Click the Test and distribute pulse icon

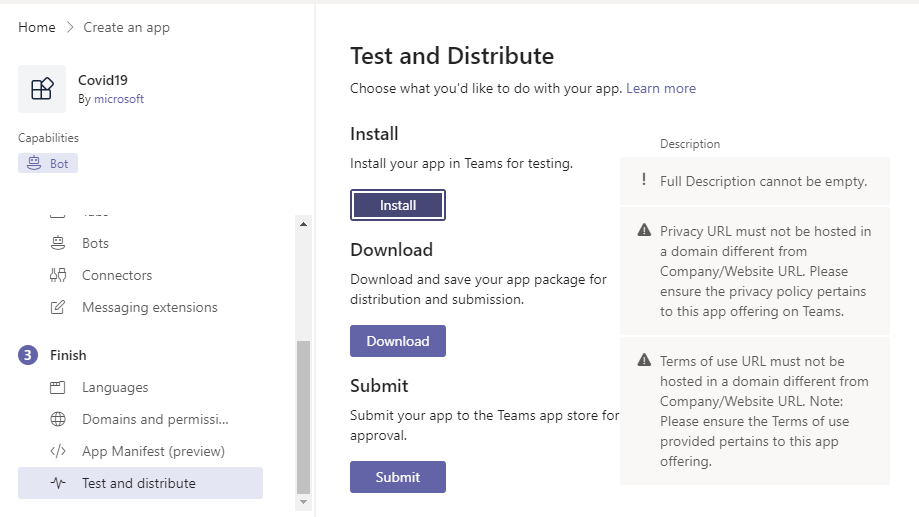(x=58, y=483)
